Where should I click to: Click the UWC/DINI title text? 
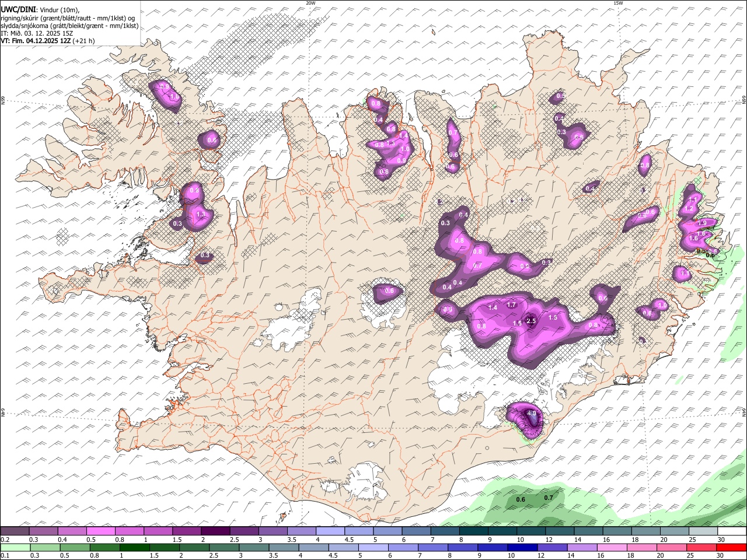(x=18, y=10)
